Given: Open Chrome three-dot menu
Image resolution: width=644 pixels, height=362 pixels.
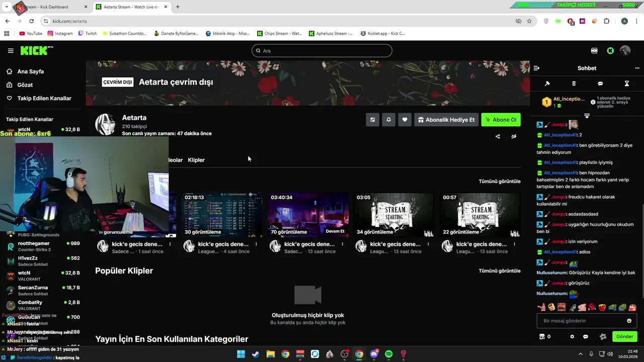Looking at the screenshot, I should tap(637, 21).
